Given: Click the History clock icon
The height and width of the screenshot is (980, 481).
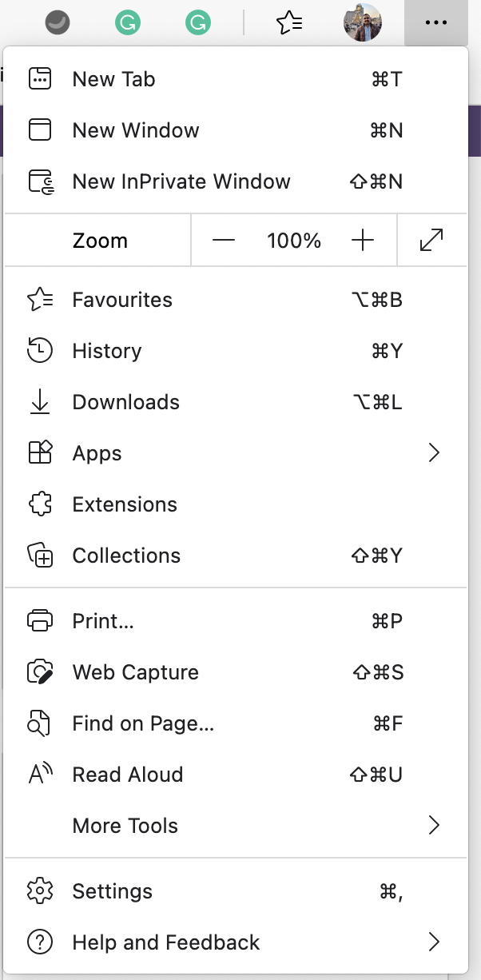Looking at the screenshot, I should tap(40, 351).
